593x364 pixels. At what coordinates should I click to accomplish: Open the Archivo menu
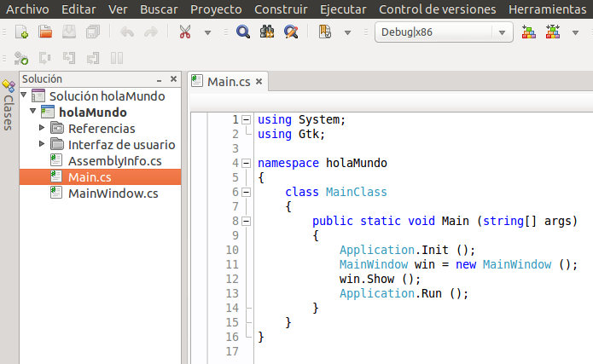click(x=27, y=9)
